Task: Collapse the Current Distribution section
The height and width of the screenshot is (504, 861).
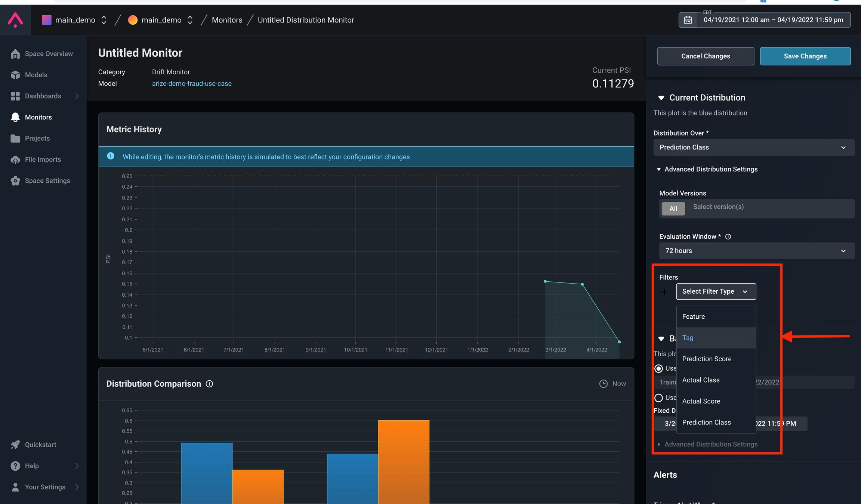Action: point(661,98)
